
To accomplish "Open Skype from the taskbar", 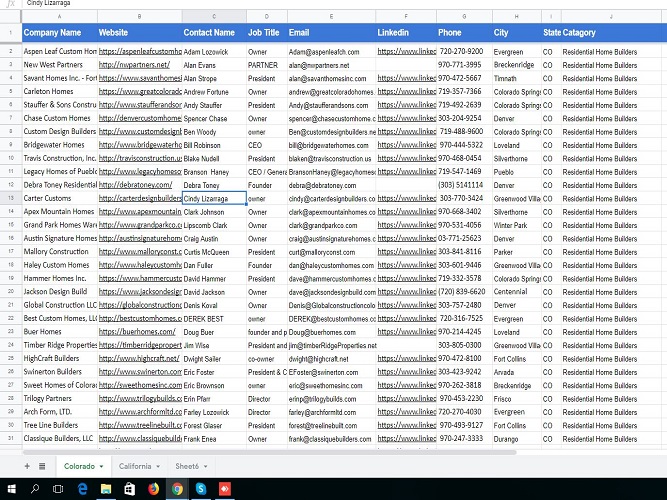I will pyautogui.click(x=201, y=489).
